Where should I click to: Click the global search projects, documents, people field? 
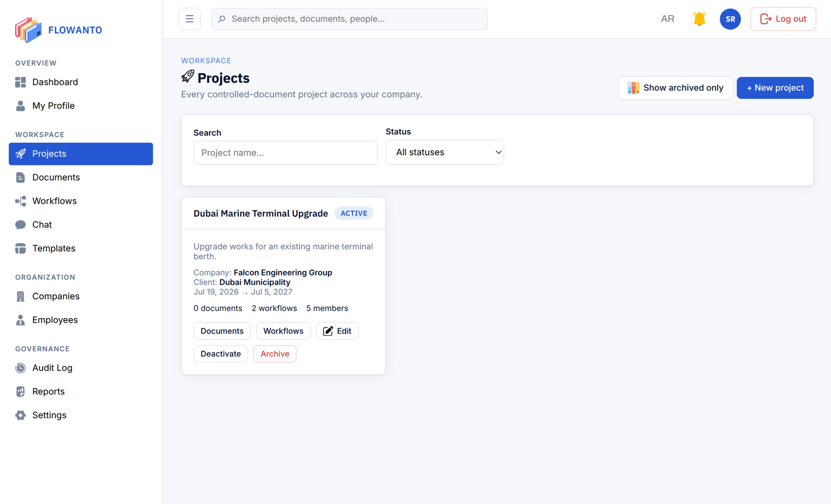[350, 19]
